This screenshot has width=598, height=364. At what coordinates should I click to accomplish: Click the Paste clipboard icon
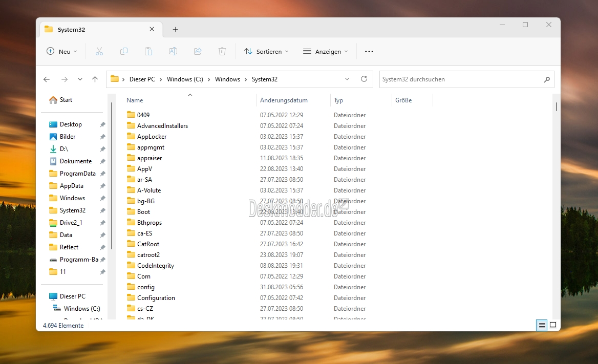(148, 51)
